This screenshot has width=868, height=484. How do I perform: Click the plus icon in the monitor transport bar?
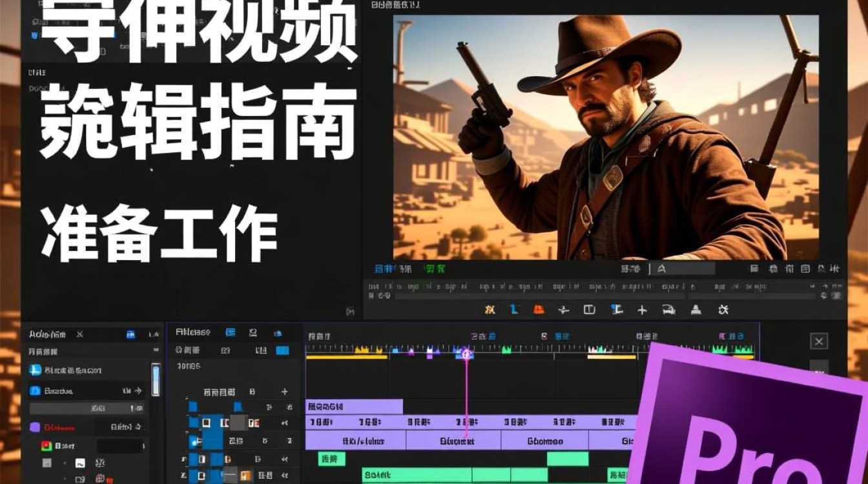[642, 310]
